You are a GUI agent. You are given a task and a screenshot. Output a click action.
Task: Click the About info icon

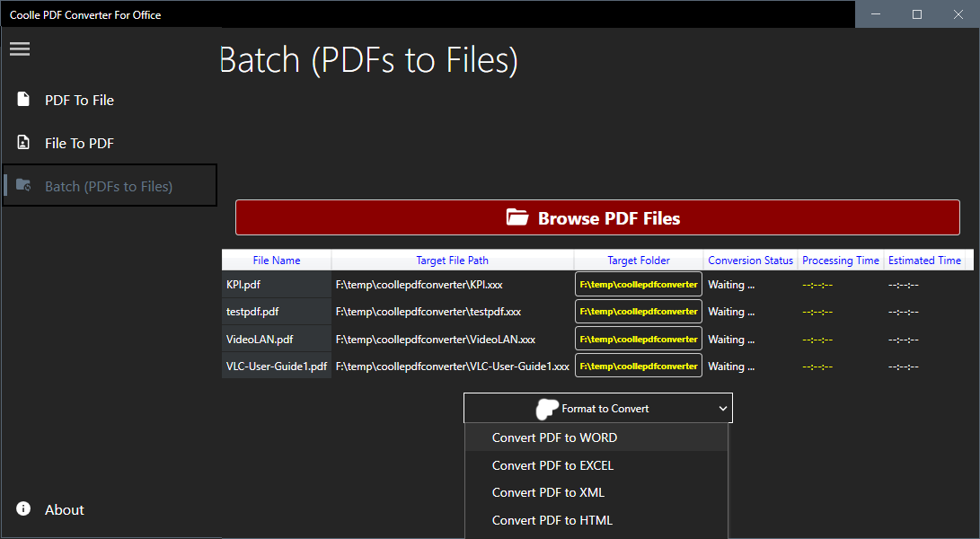(x=23, y=509)
